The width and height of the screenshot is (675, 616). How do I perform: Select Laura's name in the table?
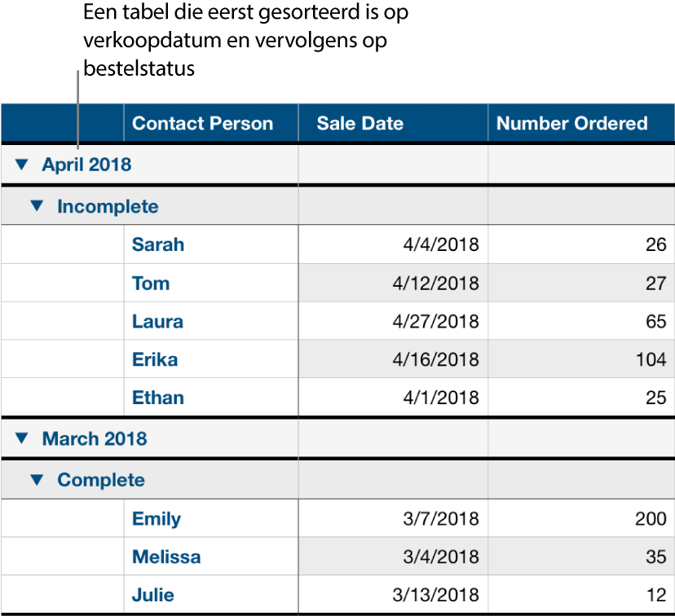pos(157,321)
